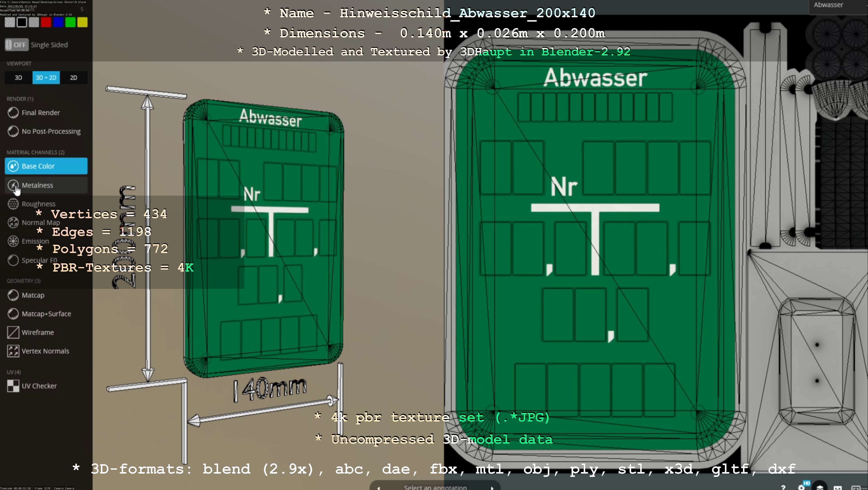
Task: Click the Normal Map channel icon
Action: click(x=13, y=223)
